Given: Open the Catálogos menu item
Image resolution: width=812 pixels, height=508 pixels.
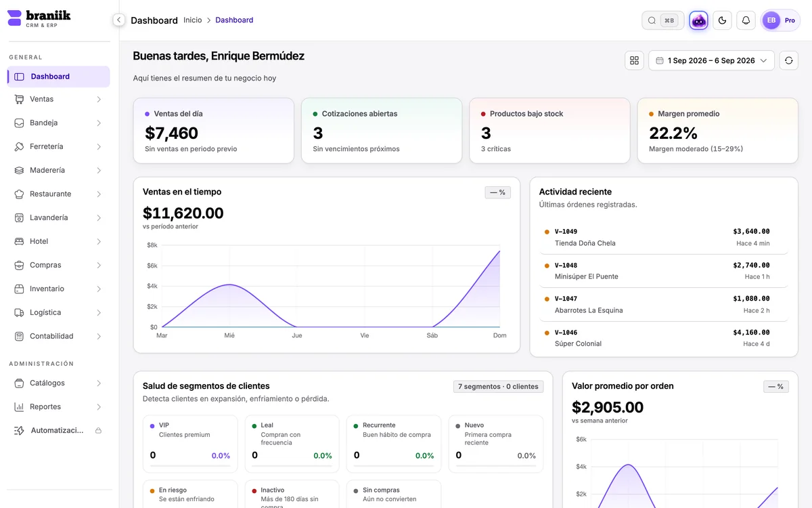Looking at the screenshot, I should pyautogui.click(x=59, y=383).
